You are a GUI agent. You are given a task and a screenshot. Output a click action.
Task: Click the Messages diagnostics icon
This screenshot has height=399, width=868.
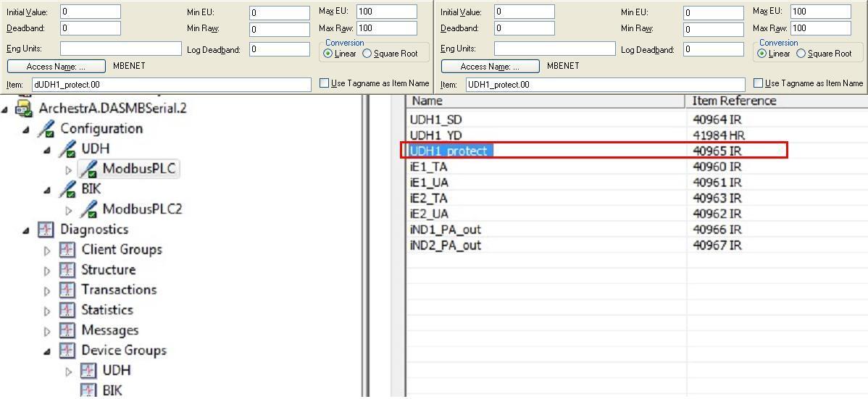click(x=67, y=331)
